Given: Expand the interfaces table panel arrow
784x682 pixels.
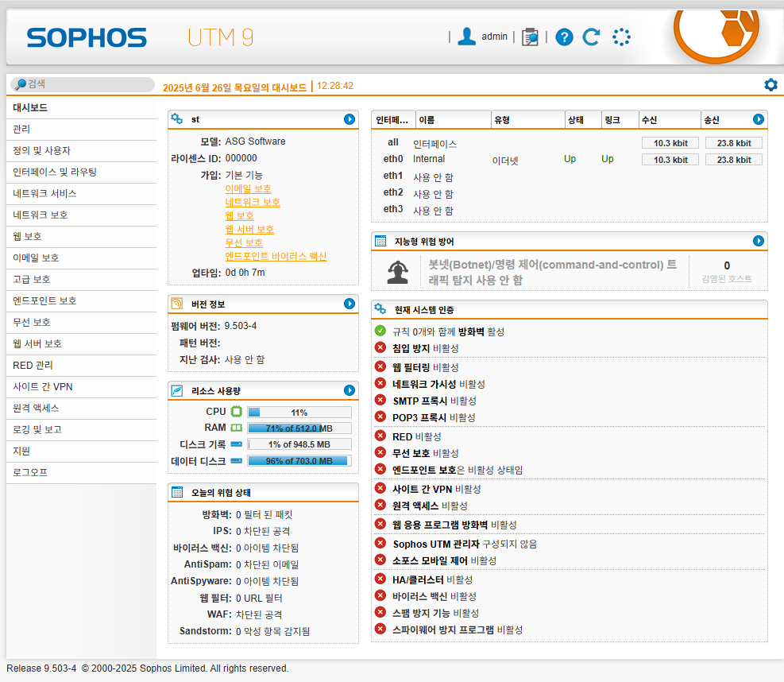Looking at the screenshot, I should pos(759,119).
